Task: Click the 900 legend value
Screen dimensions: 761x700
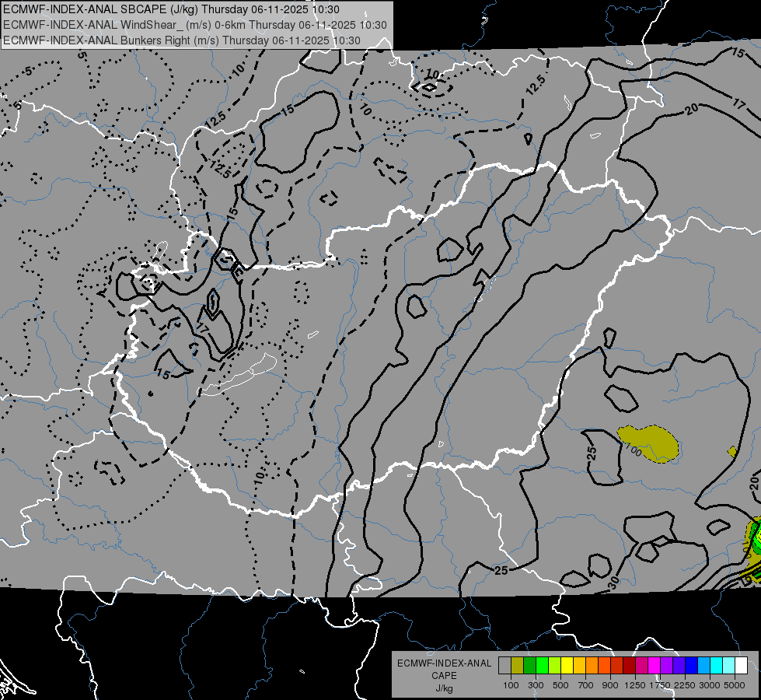Action: (x=610, y=685)
